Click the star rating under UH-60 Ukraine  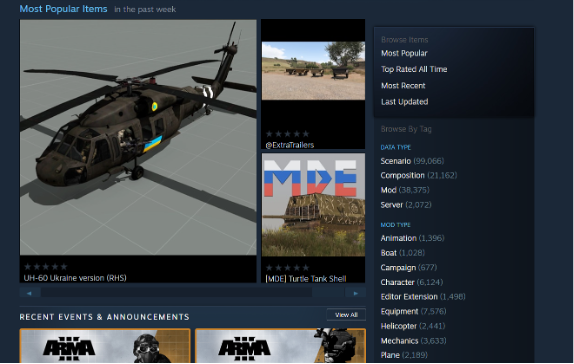pyautogui.click(x=46, y=267)
